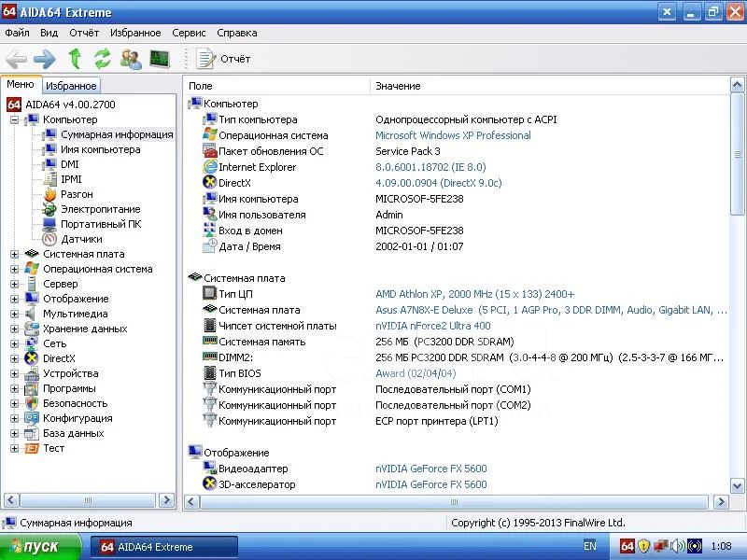Click the Back navigation arrow
Screen dimensions: 747x560
(x=16, y=59)
